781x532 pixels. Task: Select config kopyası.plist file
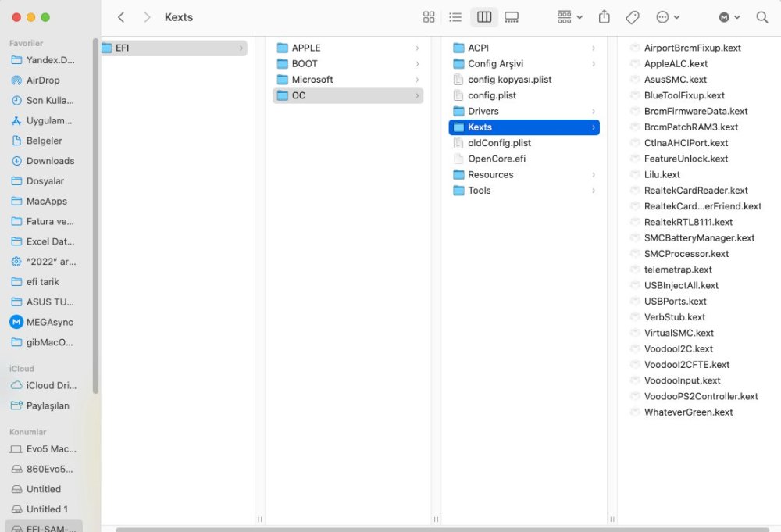pos(524,80)
